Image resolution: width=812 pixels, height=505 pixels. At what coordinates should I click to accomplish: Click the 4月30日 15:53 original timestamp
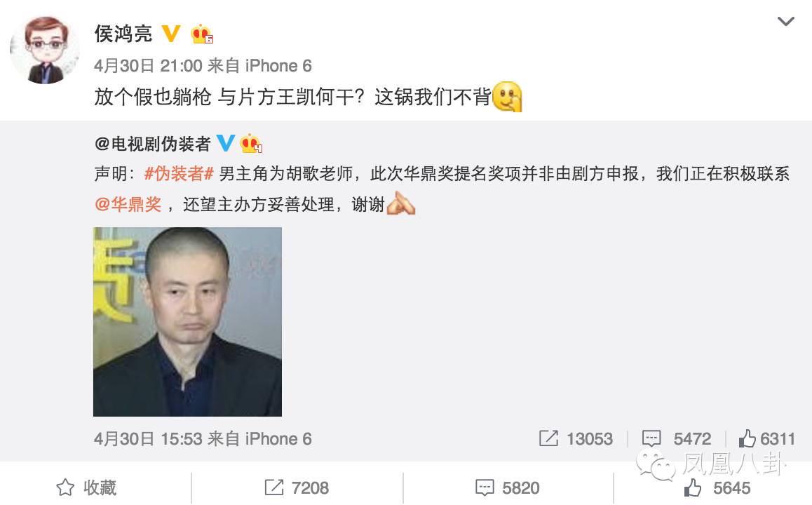pos(148,438)
